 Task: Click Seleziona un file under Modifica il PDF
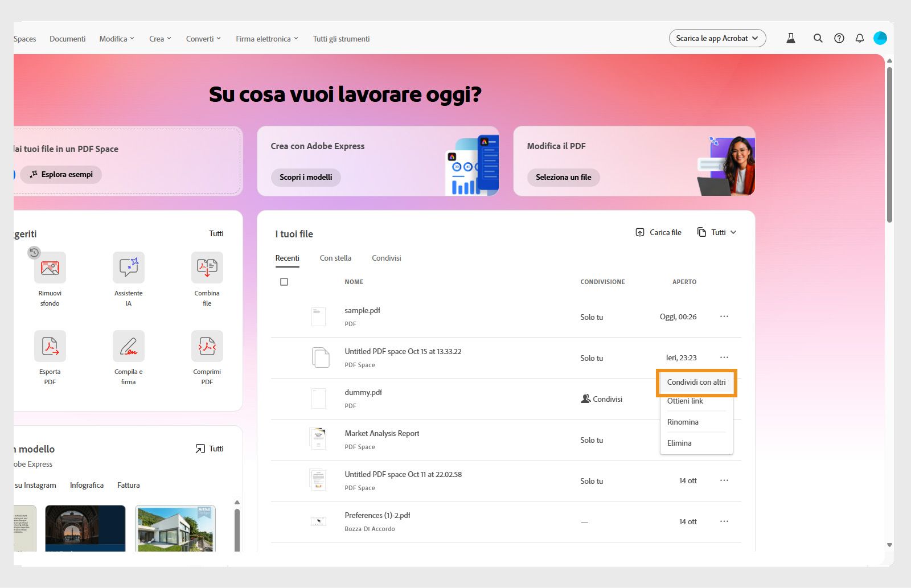tap(563, 177)
